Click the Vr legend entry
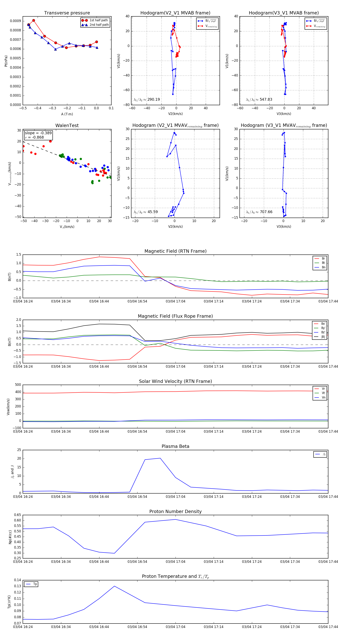Image resolution: width=351 pixels, height=644 pixels. pos(320,389)
